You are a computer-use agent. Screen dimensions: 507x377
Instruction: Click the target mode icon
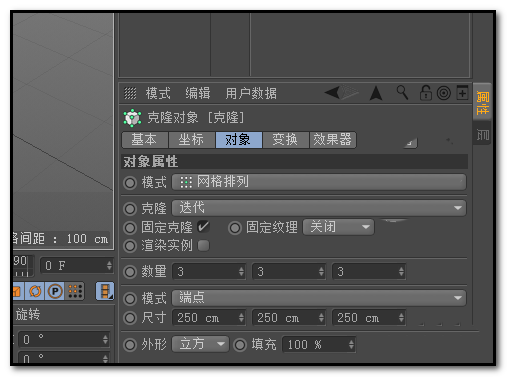(x=444, y=93)
